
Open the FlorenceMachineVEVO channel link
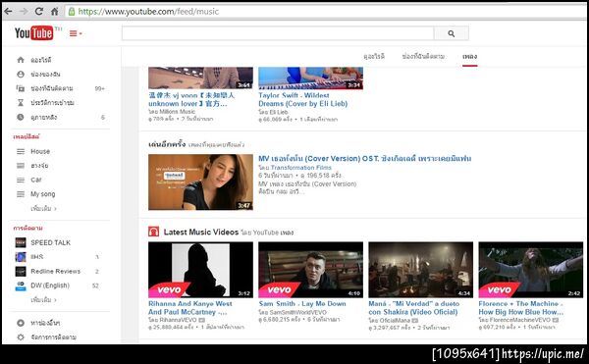520,320
